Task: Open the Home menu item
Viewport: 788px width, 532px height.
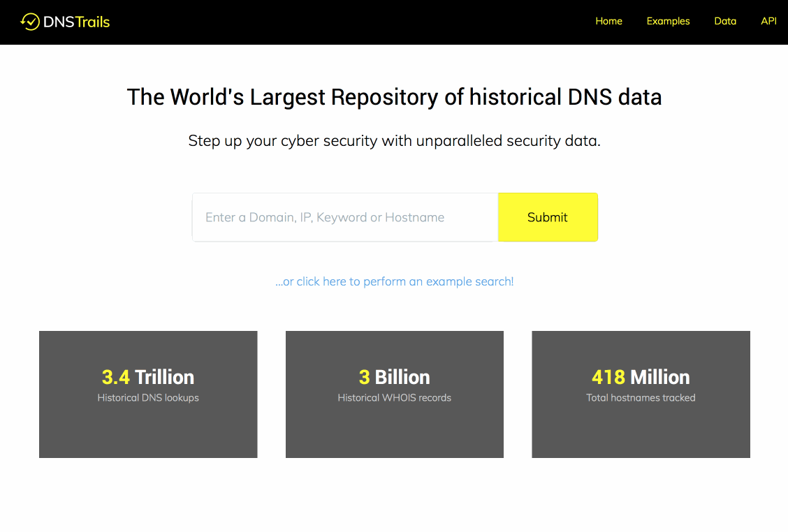Action: 608,21
